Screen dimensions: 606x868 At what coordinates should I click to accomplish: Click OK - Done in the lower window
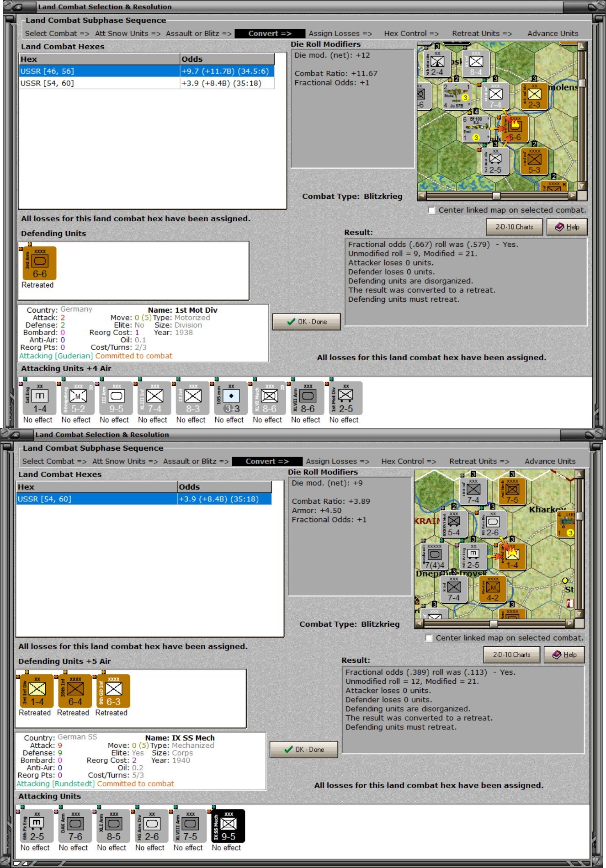pos(303,750)
